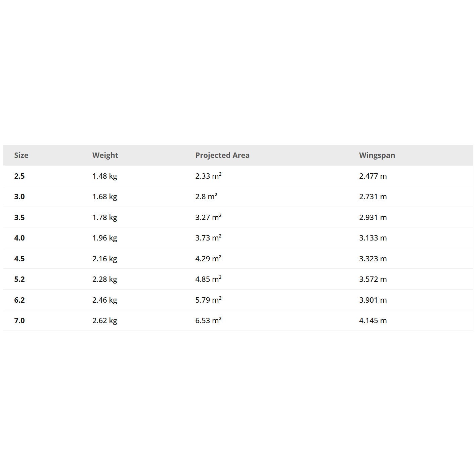The width and height of the screenshot is (476, 476).
Task: Select the size 2.5 row label
Action: click(x=19, y=176)
